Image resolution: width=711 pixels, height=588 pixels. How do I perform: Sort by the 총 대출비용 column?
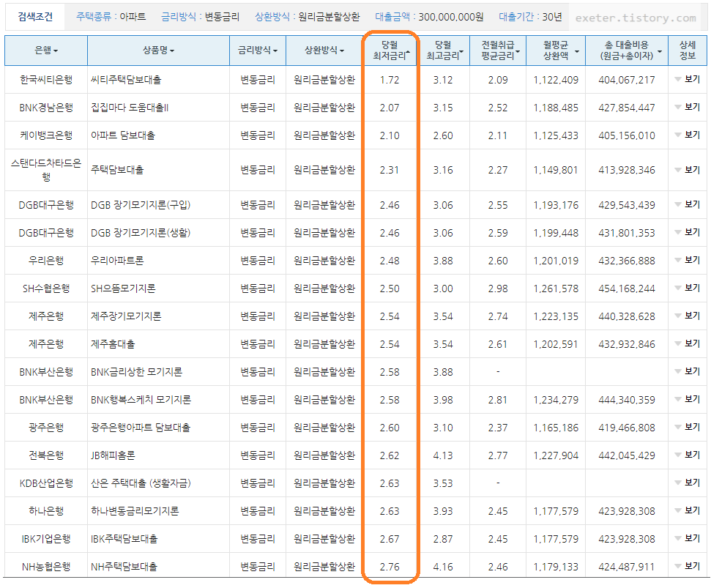tap(627, 51)
